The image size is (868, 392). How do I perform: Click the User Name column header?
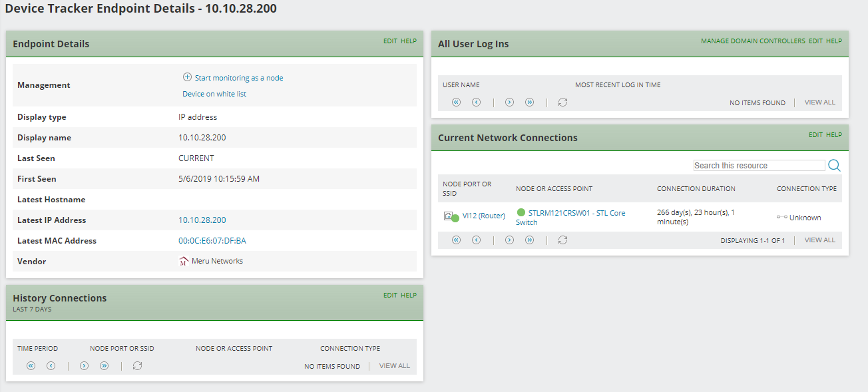pos(461,85)
